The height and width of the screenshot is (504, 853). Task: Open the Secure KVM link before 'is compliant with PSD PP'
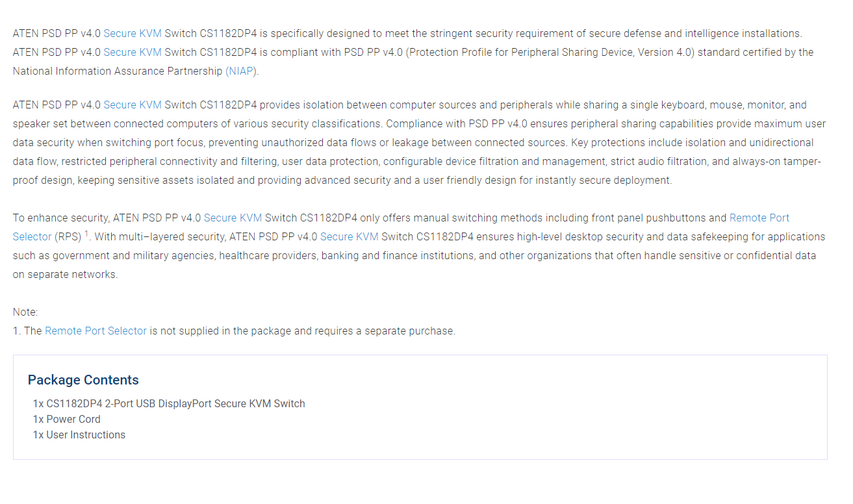133,52
